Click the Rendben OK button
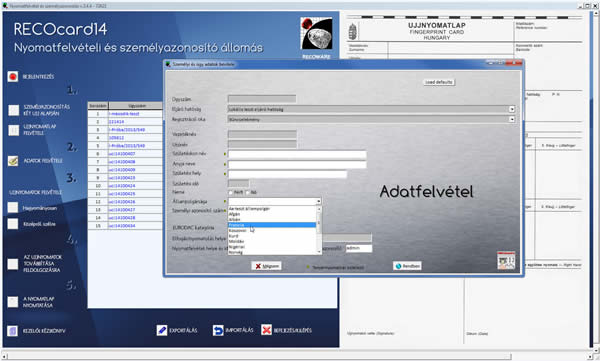The height and width of the screenshot is (361, 600). pyautogui.click(x=407, y=266)
